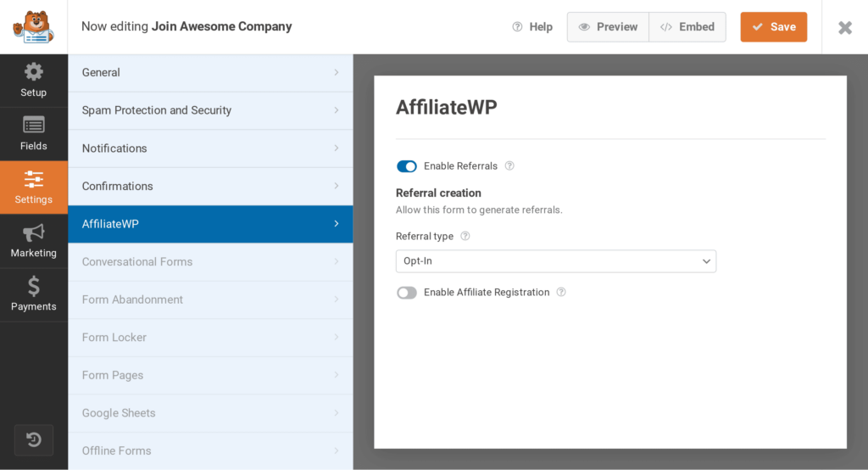Select Notifications settings item

coord(210,148)
